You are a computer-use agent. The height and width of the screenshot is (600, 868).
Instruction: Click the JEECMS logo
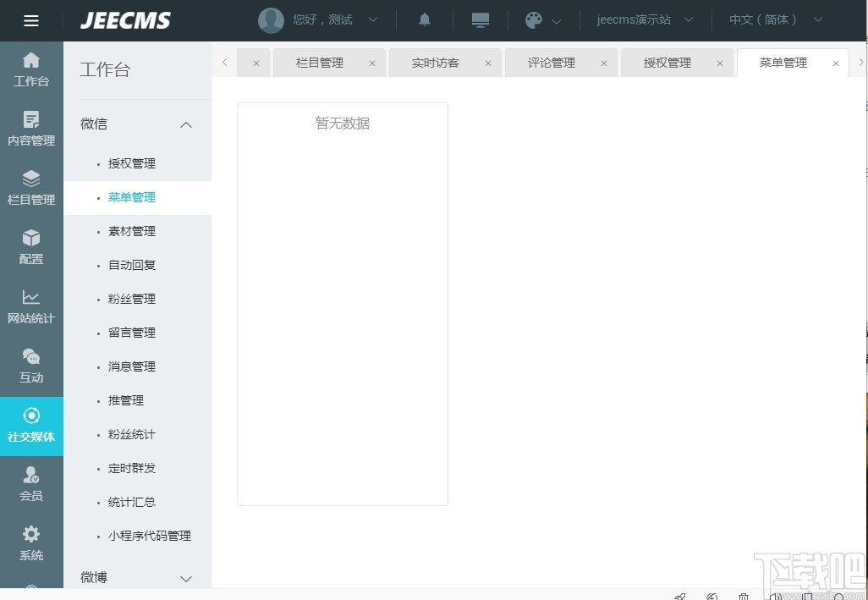click(x=124, y=20)
